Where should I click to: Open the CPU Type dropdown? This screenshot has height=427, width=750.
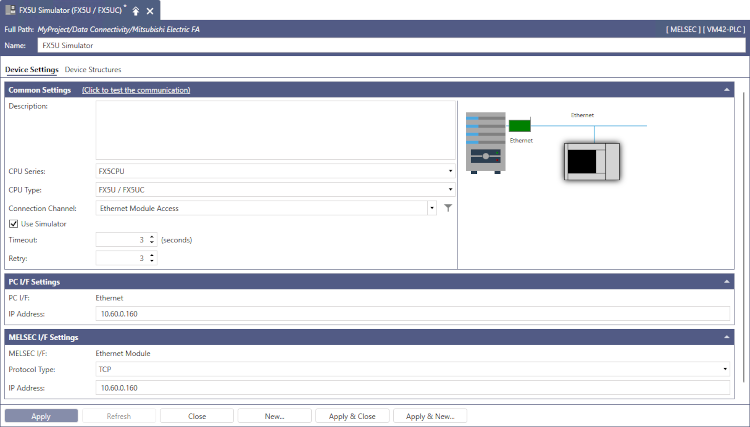tap(450, 189)
